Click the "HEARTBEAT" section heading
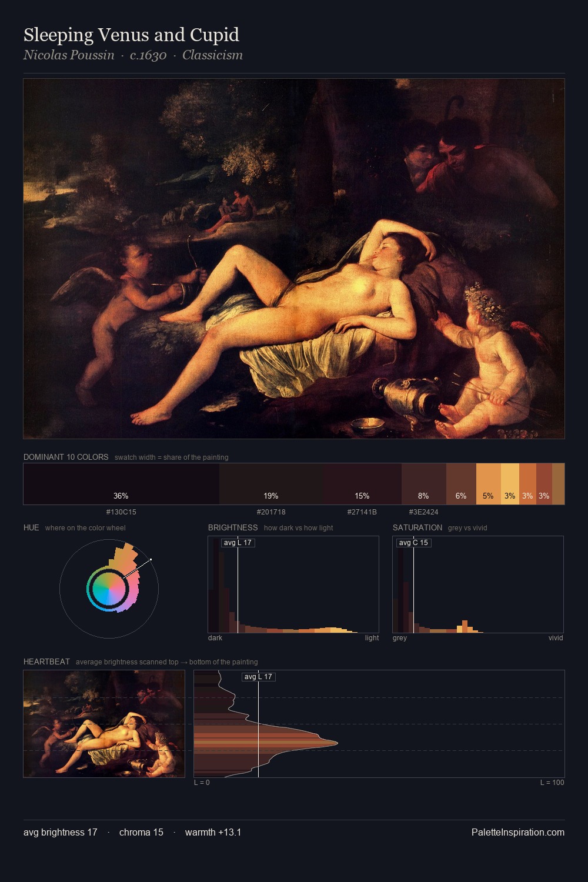The width and height of the screenshot is (588, 882). click(46, 661)
